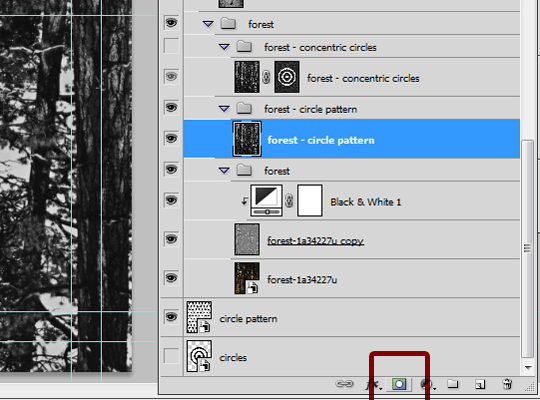The width and height of the screenshot is (540, 400).
Task: Click the panel resize grip corner
Action: (530, 388)
